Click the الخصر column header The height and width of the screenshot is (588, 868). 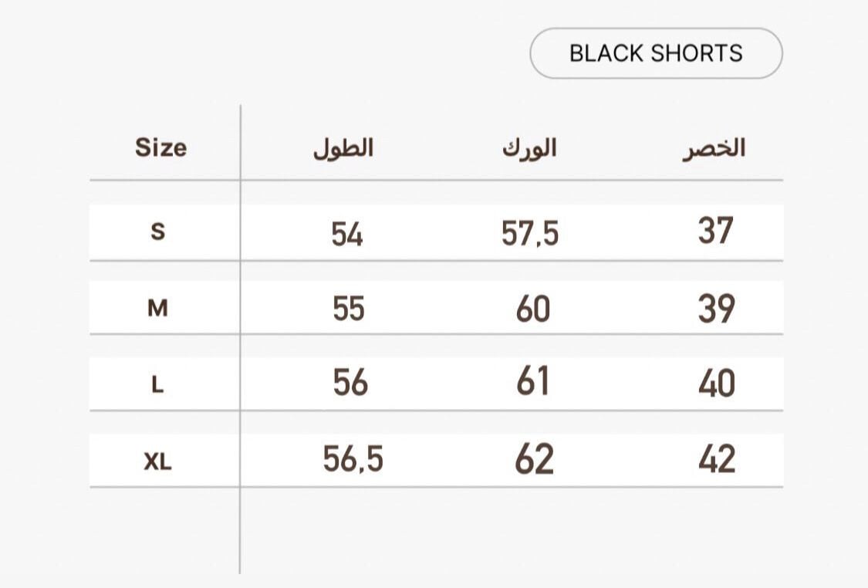click(x=714, y=148)
